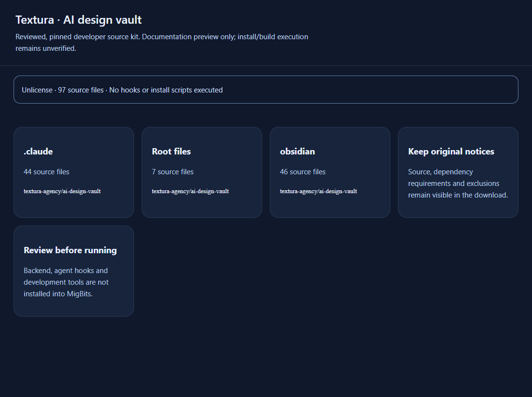Open the obsidian folder card
532x397 pixels.
(330, 172)
